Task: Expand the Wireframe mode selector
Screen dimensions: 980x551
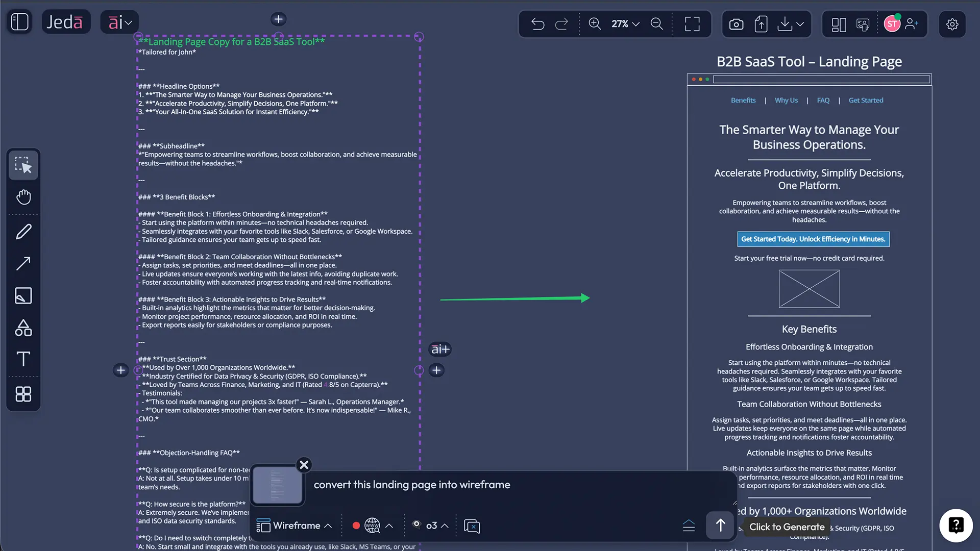Action: click(x=294, y=525)
